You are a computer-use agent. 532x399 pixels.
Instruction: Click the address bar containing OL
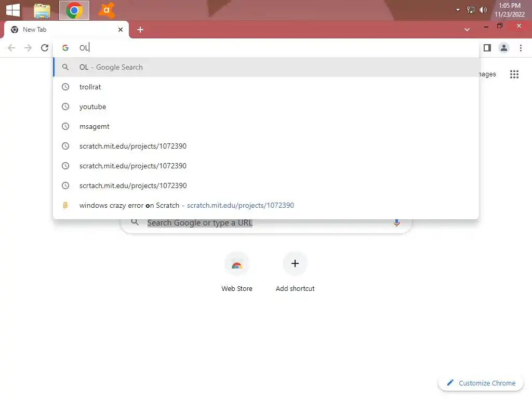[x=266, y=48]
